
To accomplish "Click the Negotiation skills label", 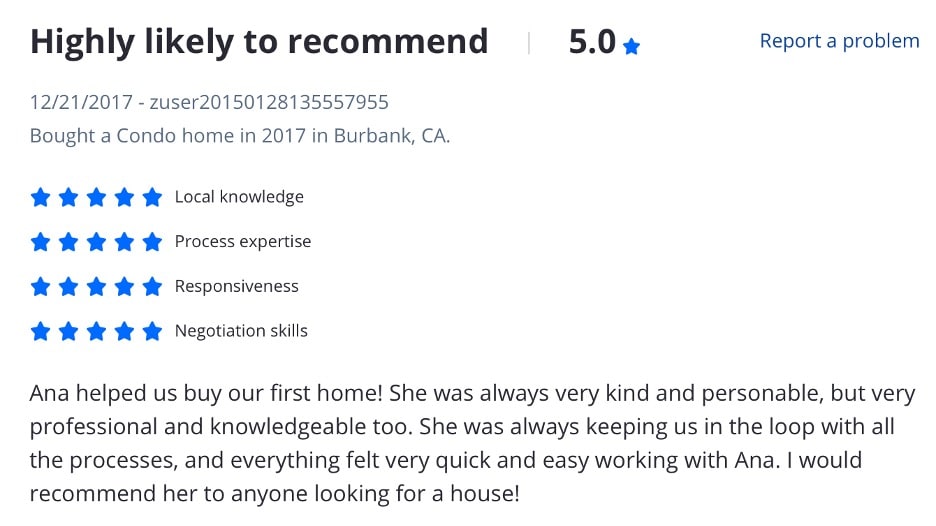I will pyautogui.click(x=241, y=331).
